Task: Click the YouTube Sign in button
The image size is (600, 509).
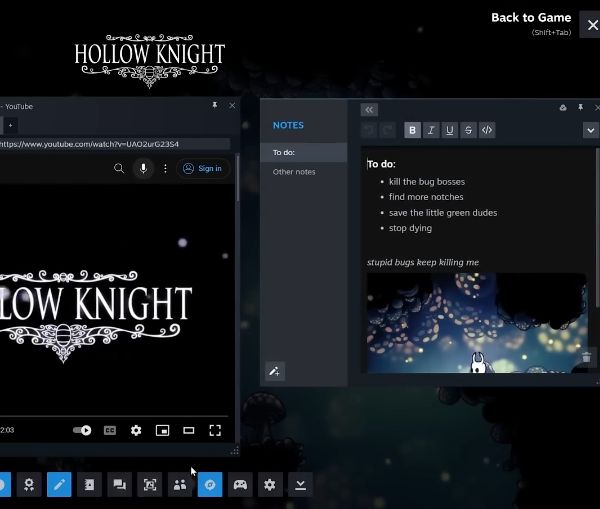Action: pos(203,168)
